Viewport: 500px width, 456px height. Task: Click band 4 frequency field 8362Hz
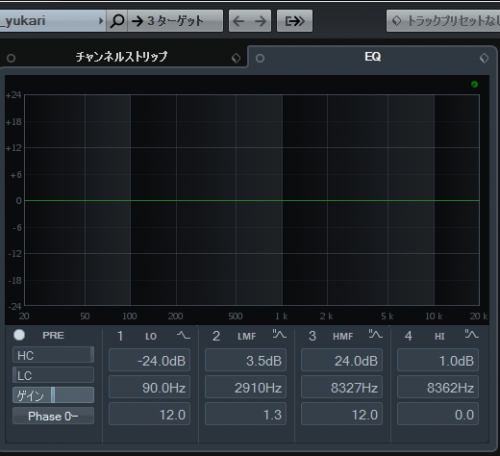(x=438, y=387)
